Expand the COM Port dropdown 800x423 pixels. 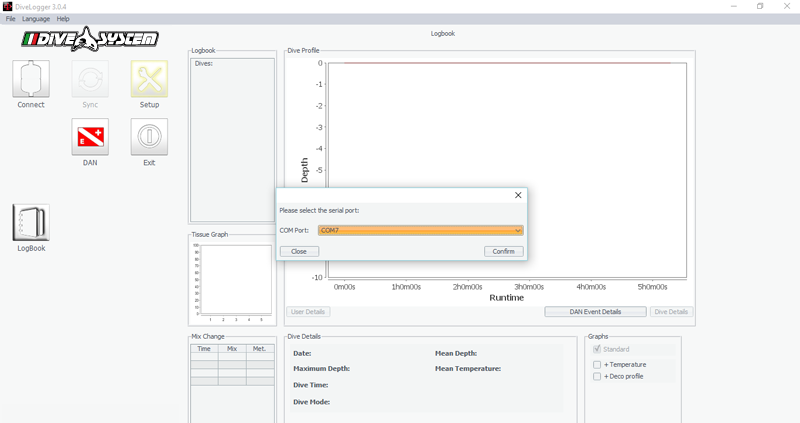420,231
